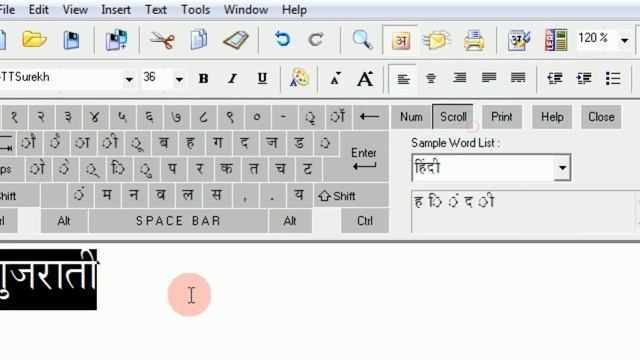Increase indent of paragraph
The width and height of the screenshot is (640, 360).
coord(584,78)
